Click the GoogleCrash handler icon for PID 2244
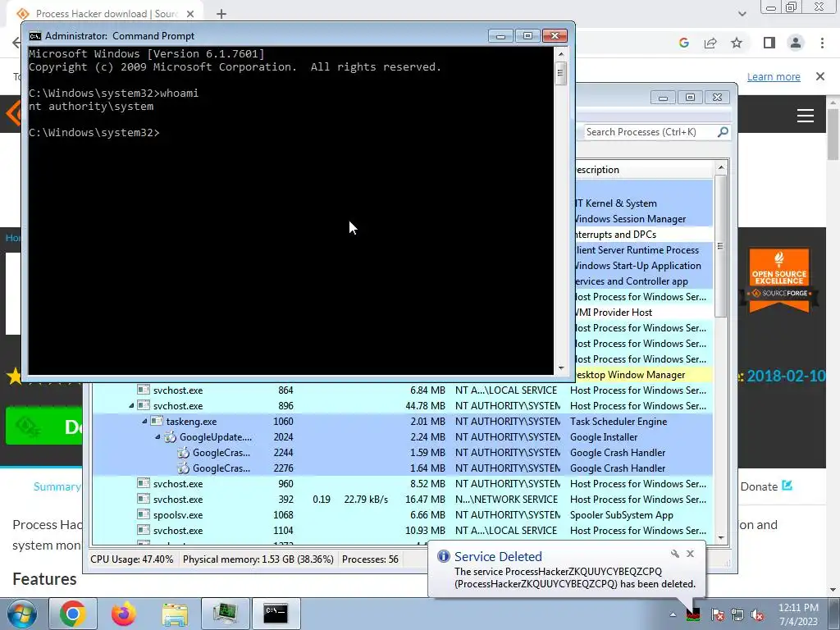Image resolution: width=840 pixels, height=630 pixels. (183, 453)
